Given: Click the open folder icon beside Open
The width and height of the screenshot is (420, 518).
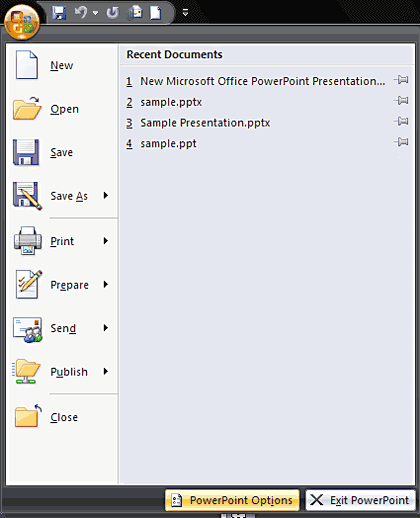Looking at the screenshot, I should 27,108.
